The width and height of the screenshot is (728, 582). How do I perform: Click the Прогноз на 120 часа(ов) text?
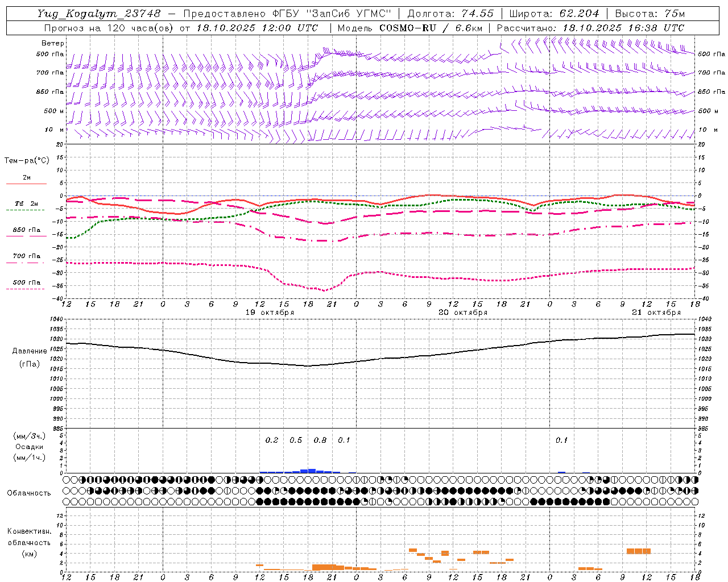pos(109,28)
